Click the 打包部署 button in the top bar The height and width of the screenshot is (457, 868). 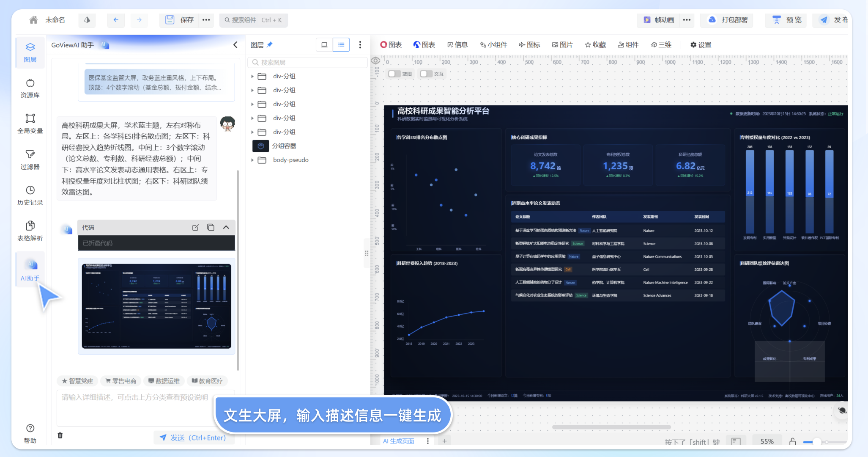tap(726, 20)
